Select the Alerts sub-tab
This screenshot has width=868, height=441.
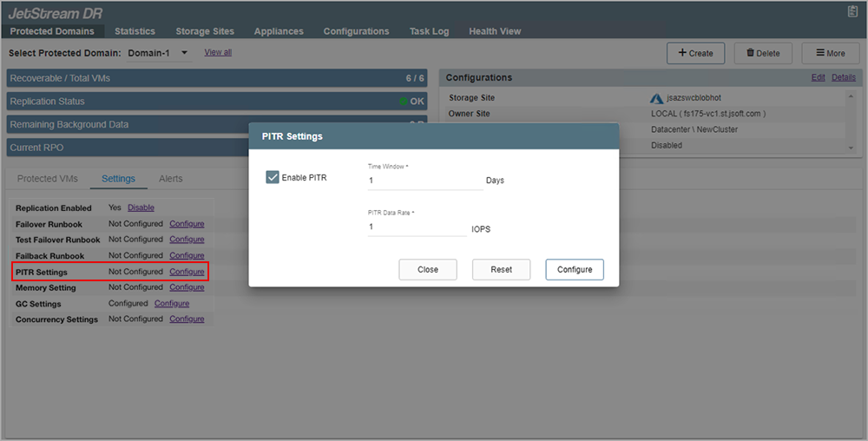(x=170, y=179)
